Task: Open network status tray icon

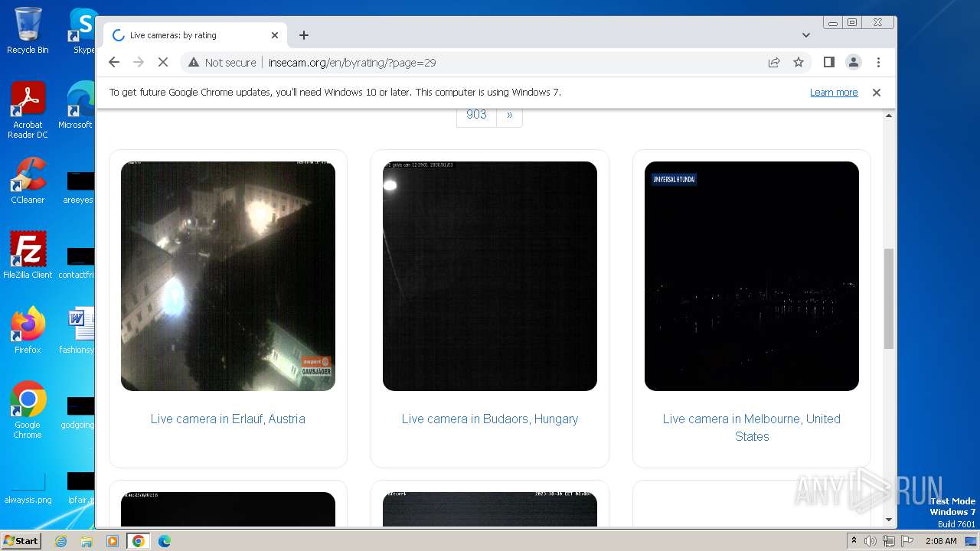Action: pos(888,541)
